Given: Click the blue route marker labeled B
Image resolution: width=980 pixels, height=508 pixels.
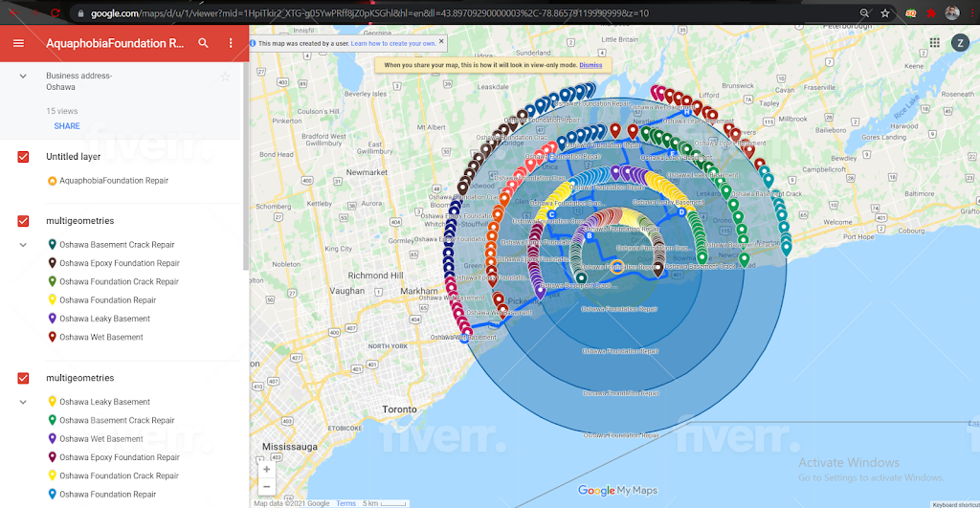Looking at the screenshot, I should 589,235.
